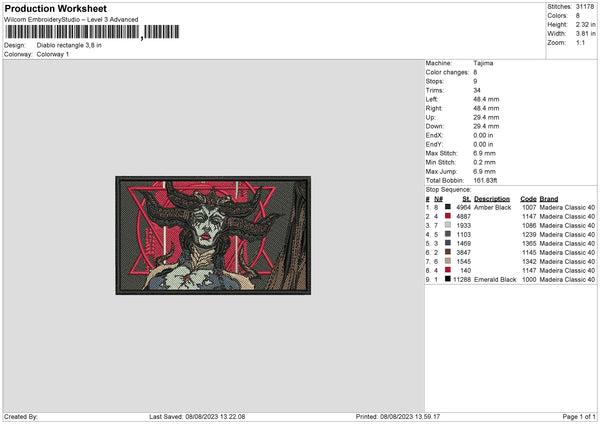
Task: Click the red swatch in stop 8 row
Action: click(x=448, y=270)
